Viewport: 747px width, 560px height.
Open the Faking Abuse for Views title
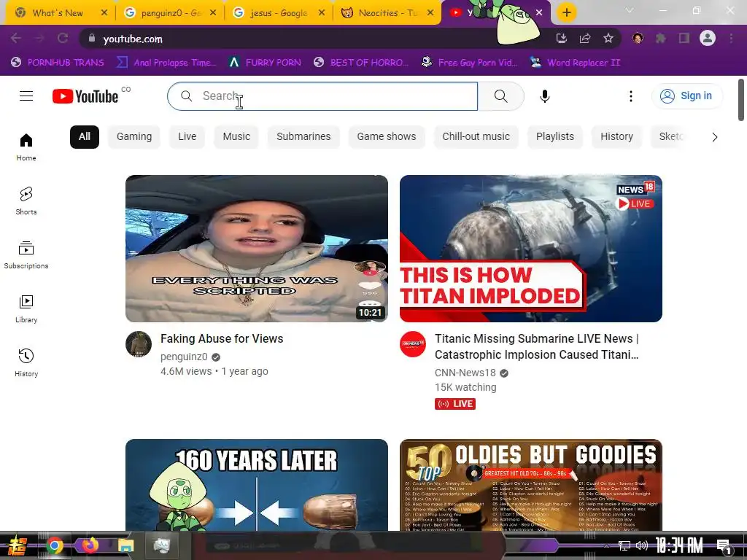pyautogui.click(x=222, y=338)
